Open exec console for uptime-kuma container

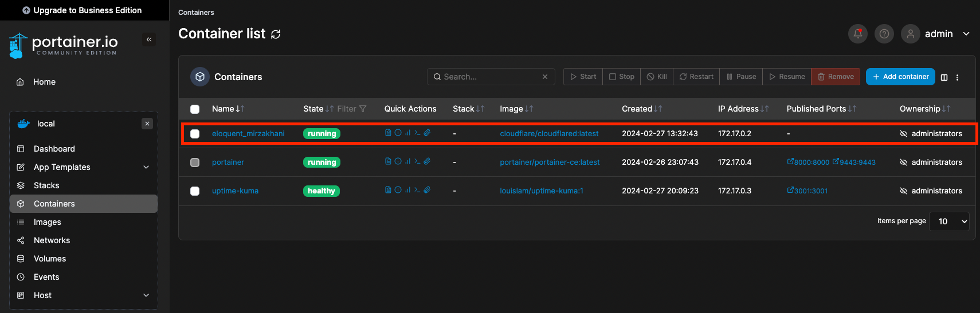[x=417, y=190]
